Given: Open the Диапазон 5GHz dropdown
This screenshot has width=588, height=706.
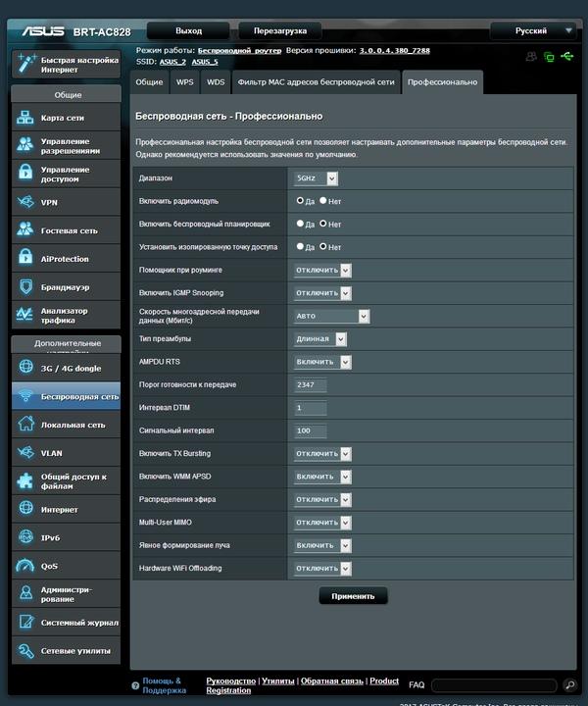Looking at the screenshot, I should click(x=316, y=178).
